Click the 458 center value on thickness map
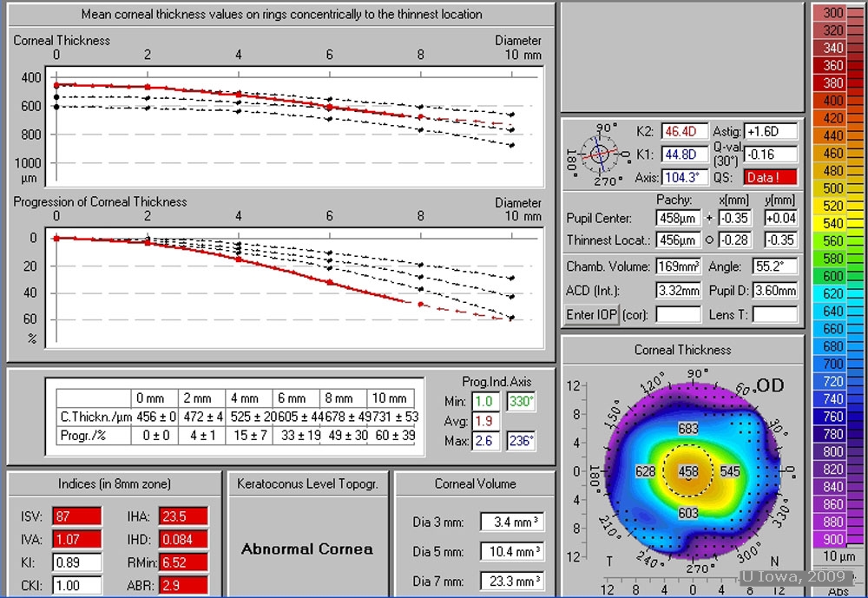The width and height of the screenshot is (868, 598). 688,471
